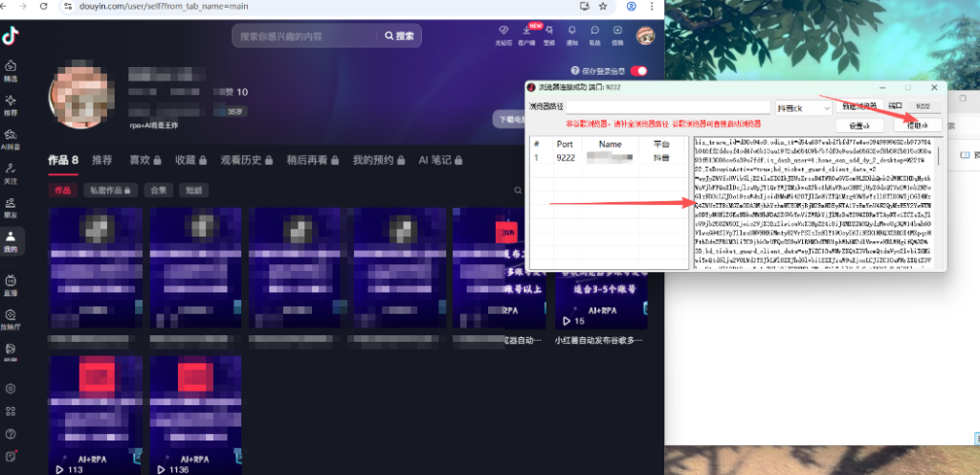Screen dimensions: 980x475
Task: Open AI抖音 in the sidebar
Action: [11, 140]
